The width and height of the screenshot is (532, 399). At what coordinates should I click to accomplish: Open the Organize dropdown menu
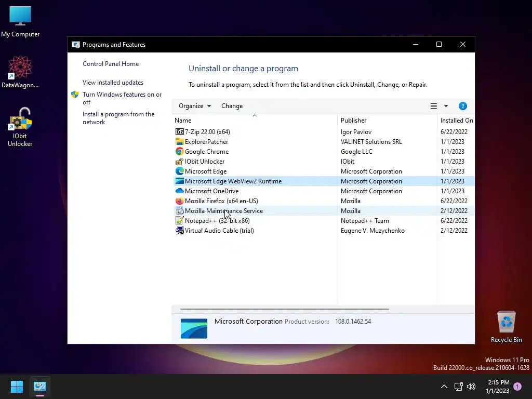195,106
